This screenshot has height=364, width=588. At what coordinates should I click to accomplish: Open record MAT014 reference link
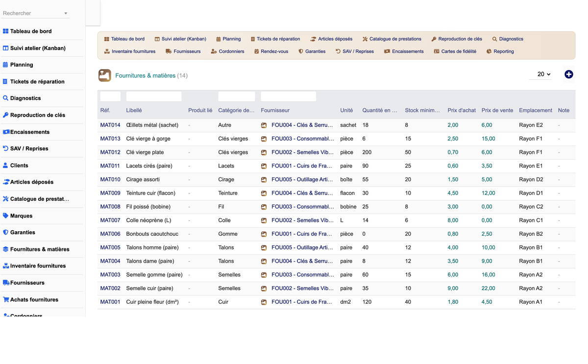pos(110,125)
